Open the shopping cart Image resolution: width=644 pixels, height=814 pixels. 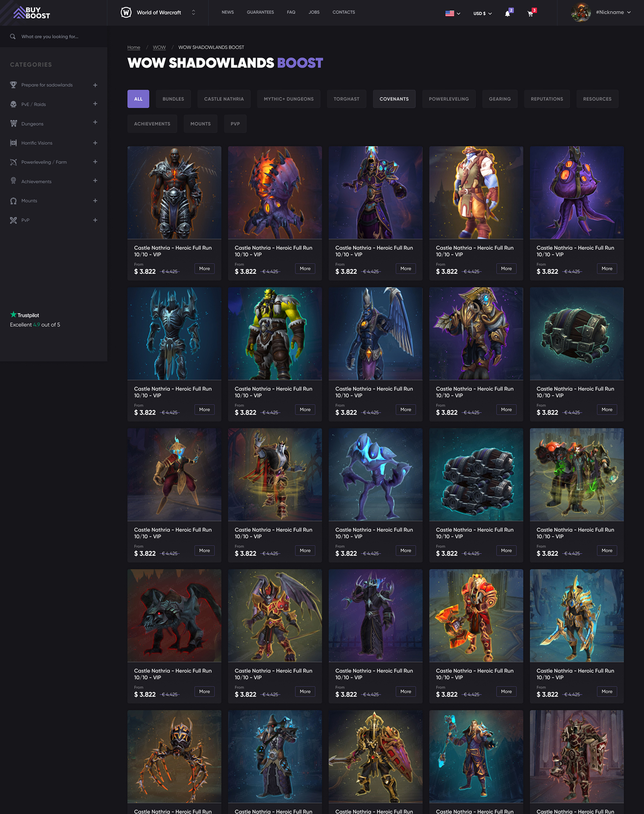tap(531, 13)
